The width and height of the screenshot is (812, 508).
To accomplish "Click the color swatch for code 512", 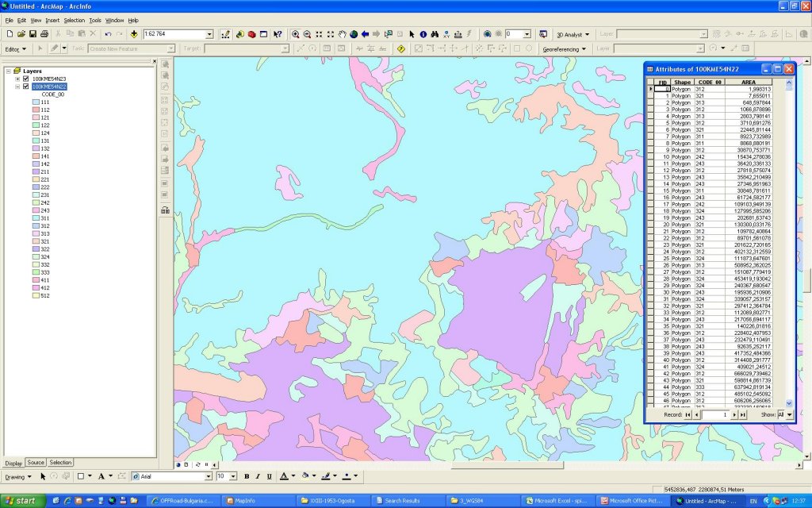I will [36, 295].
